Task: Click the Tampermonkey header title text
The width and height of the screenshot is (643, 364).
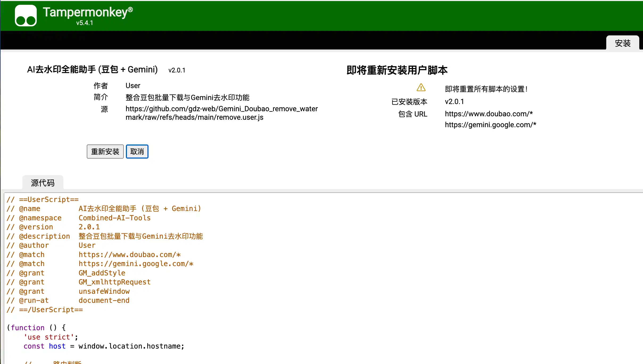Action: tap(88, 12)
